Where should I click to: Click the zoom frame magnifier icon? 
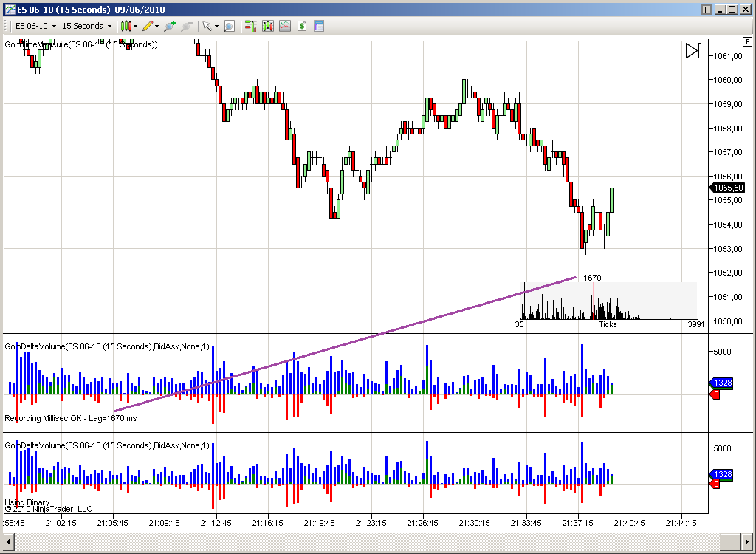tap(230, 26)
